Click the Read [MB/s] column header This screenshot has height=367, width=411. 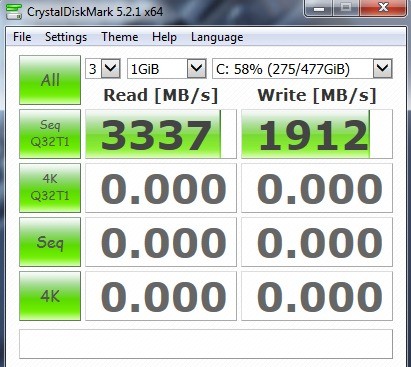point(161,95)
